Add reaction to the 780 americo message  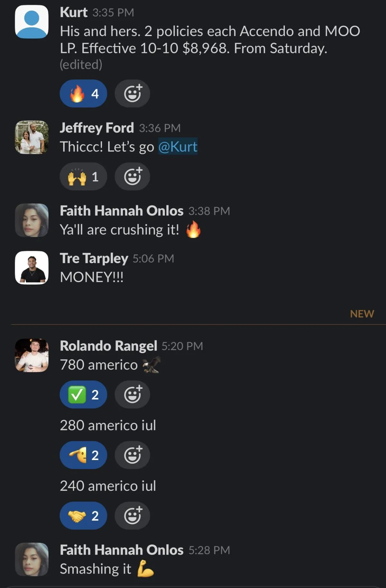coord(132,394)
